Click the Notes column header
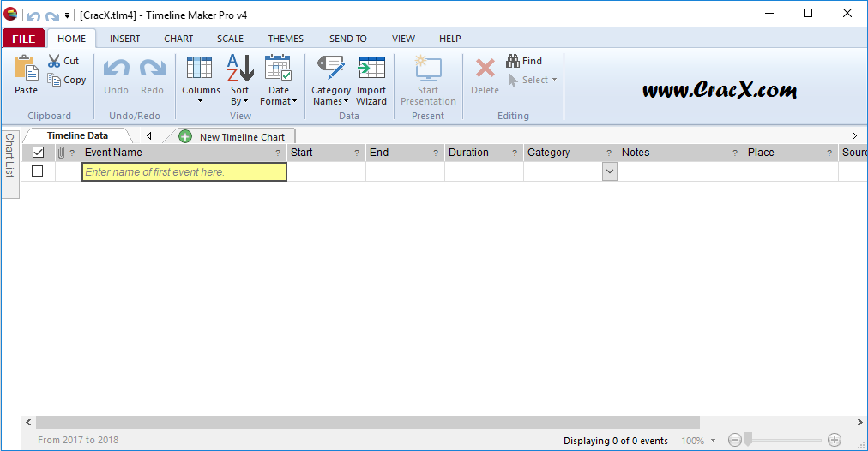The height and width of the screenshot is (451, 868). [681, 153]
